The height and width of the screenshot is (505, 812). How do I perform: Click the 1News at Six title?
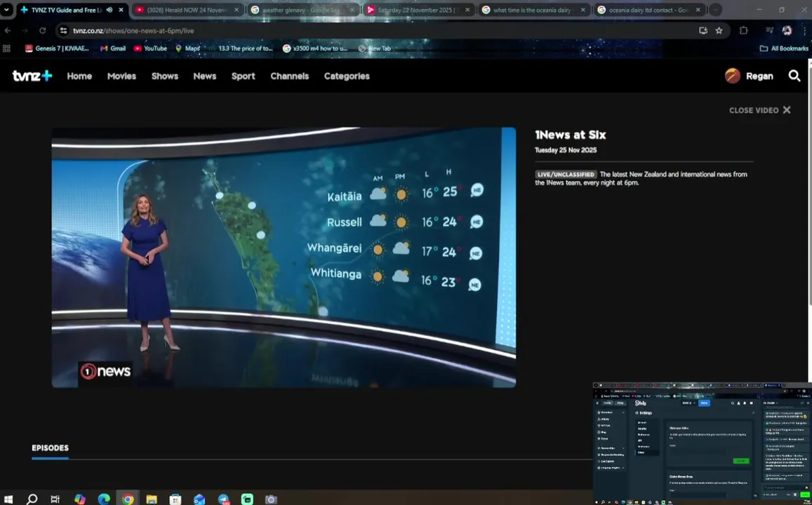pos(570,135)
